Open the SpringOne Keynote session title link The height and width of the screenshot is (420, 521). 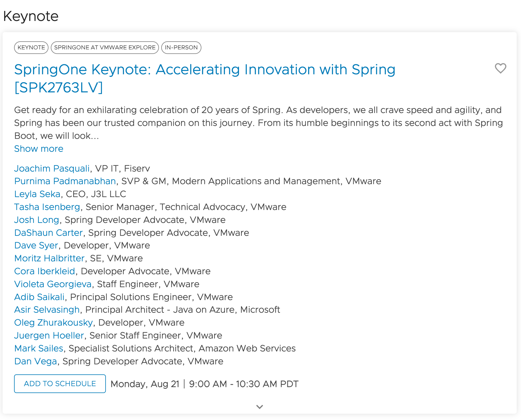point(205,69)
